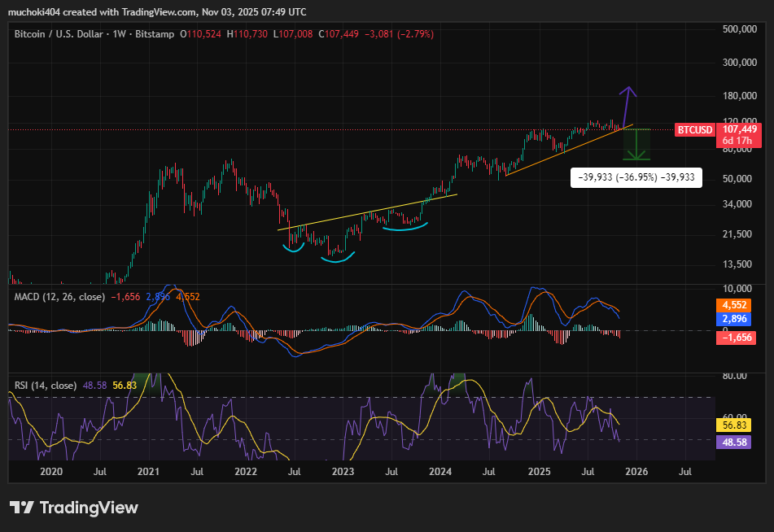Screen dimensions: 774x532
Task: Click the 21,500 price axis label
Action: 737,234
